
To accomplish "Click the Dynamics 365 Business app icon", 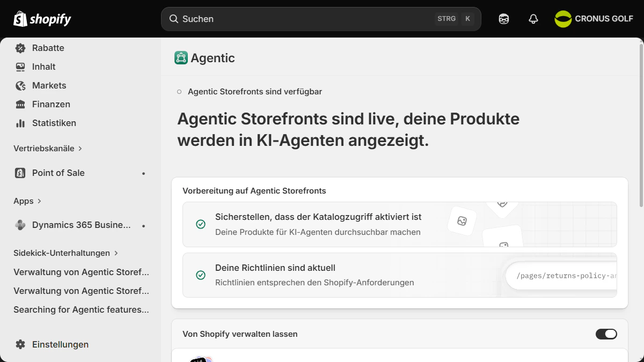I will [20, 225].
